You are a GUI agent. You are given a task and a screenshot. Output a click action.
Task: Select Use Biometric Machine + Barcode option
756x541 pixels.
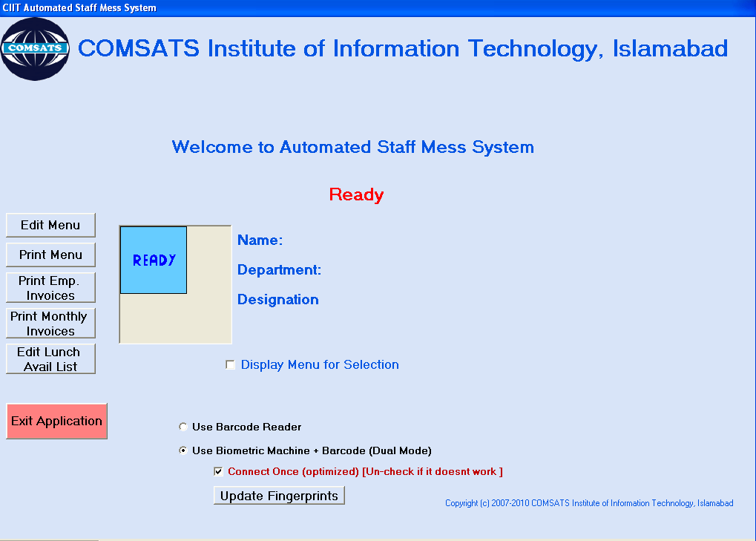click(x=183, y=450)
